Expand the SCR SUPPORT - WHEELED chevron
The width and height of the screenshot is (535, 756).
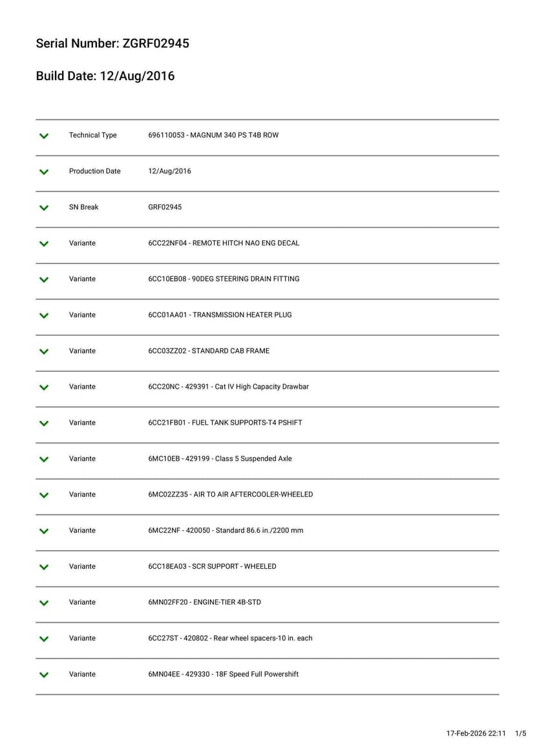point(44,567)
